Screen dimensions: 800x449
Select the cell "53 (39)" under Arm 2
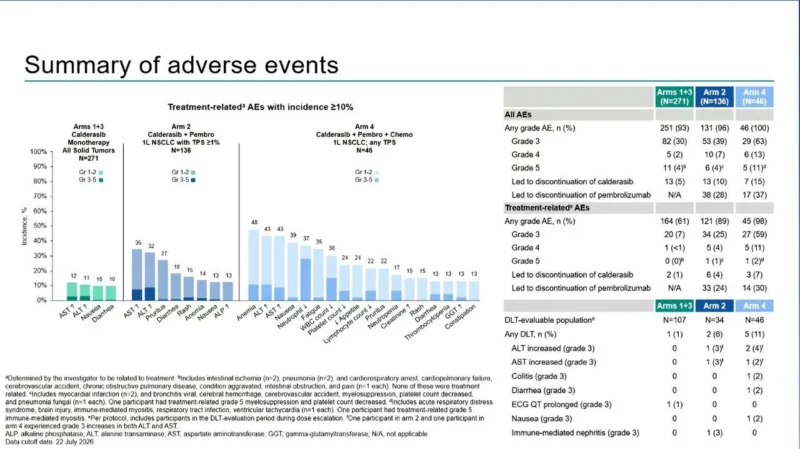coord(714,141)
